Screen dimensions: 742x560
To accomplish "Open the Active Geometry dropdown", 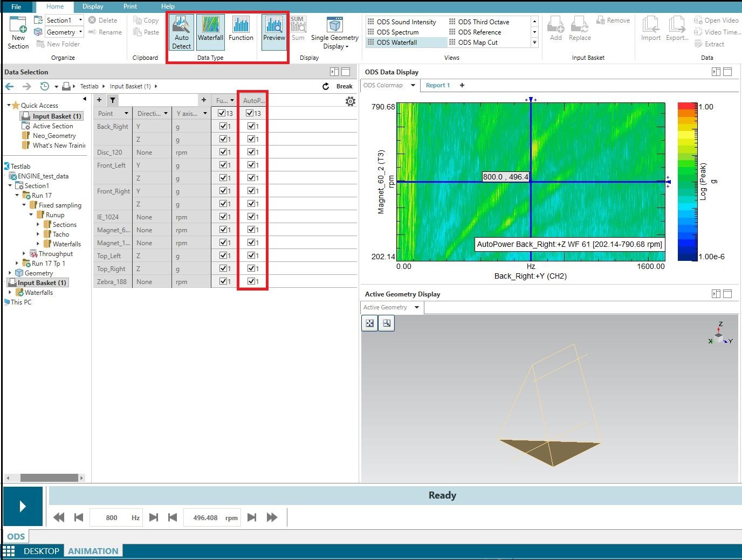I will 417,307.
